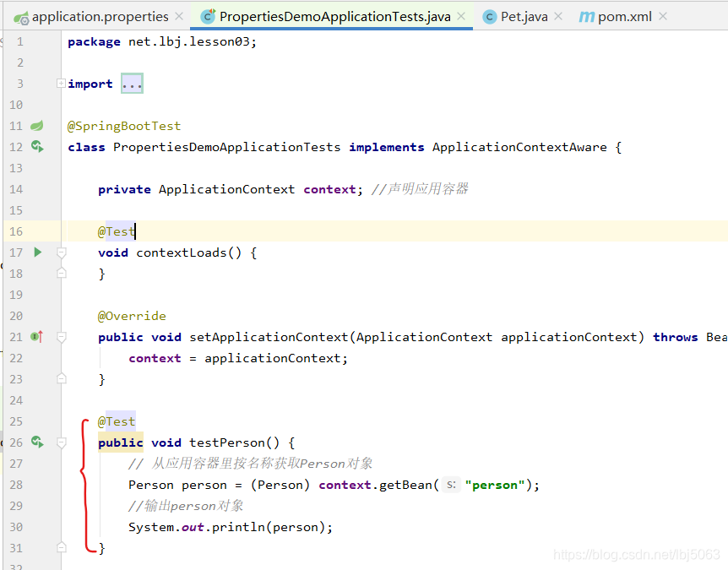This screenshot has height=570, width=728.
Task: Click the setApplicationContext method name
Action: pos(269,337)
